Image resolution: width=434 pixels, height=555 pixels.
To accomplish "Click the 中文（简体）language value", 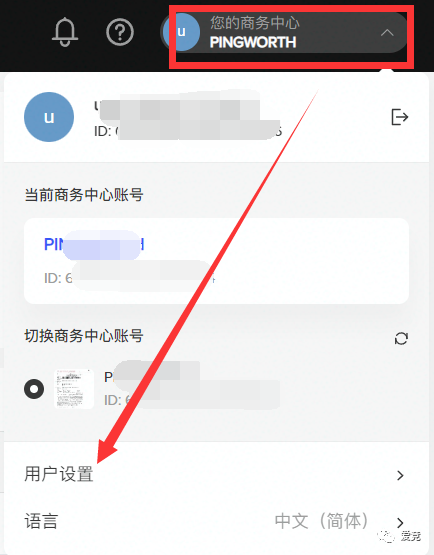I will click(322, 521).
